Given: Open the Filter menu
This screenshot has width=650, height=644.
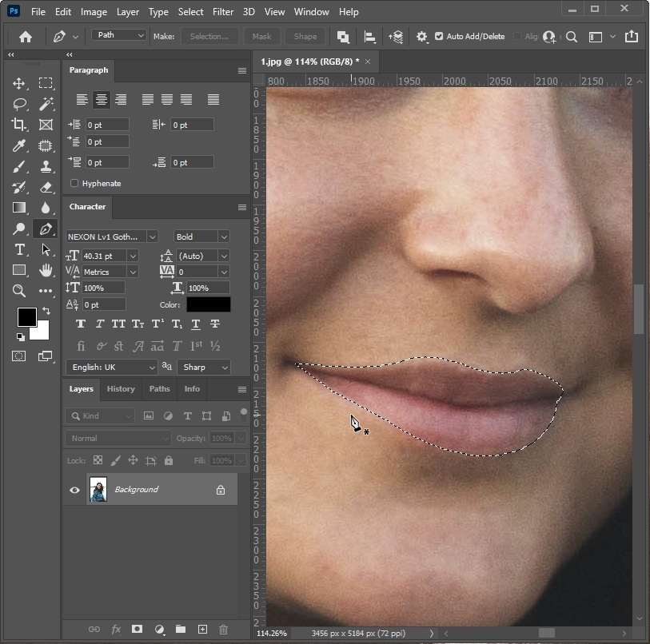Looking at the screenshot, I should 223,12.
